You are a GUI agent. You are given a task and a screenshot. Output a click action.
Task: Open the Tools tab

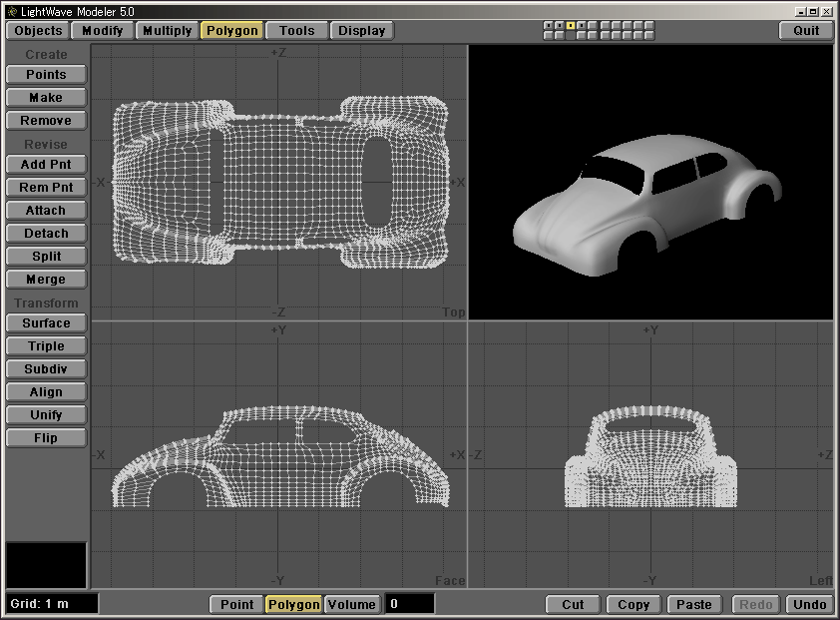click(x=296, y=30)
